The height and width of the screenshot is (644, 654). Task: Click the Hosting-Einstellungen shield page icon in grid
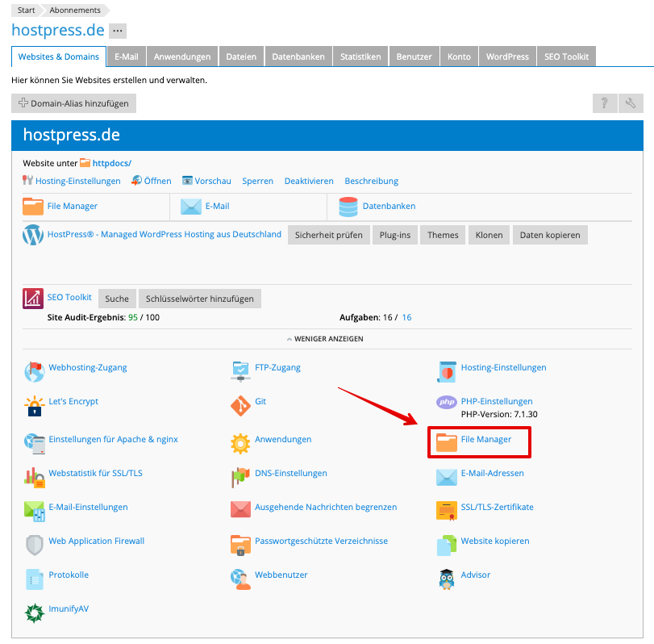tap(447, 371)
